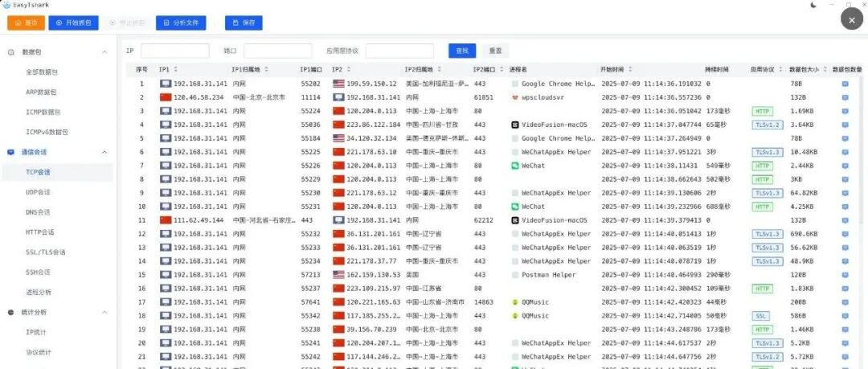868x369 pixels.
Task: Click the 统计分析 section icon
Action: [11, 313]
